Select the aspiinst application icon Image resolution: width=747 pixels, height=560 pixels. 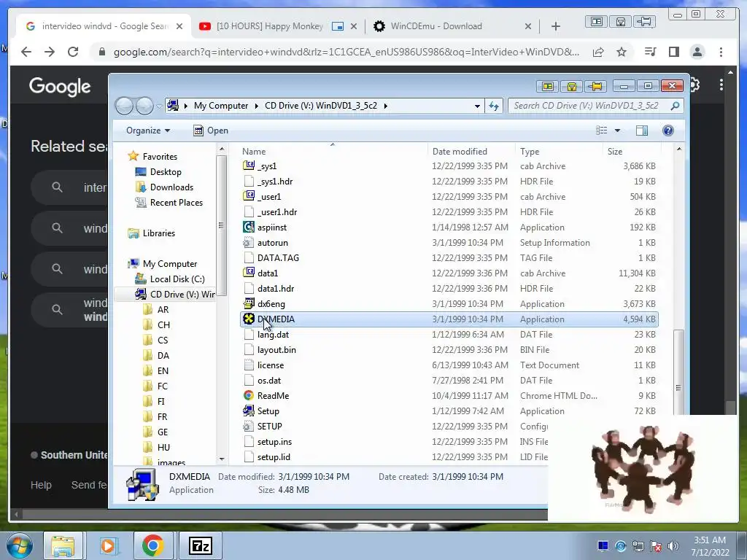click(x=249, y=227)
